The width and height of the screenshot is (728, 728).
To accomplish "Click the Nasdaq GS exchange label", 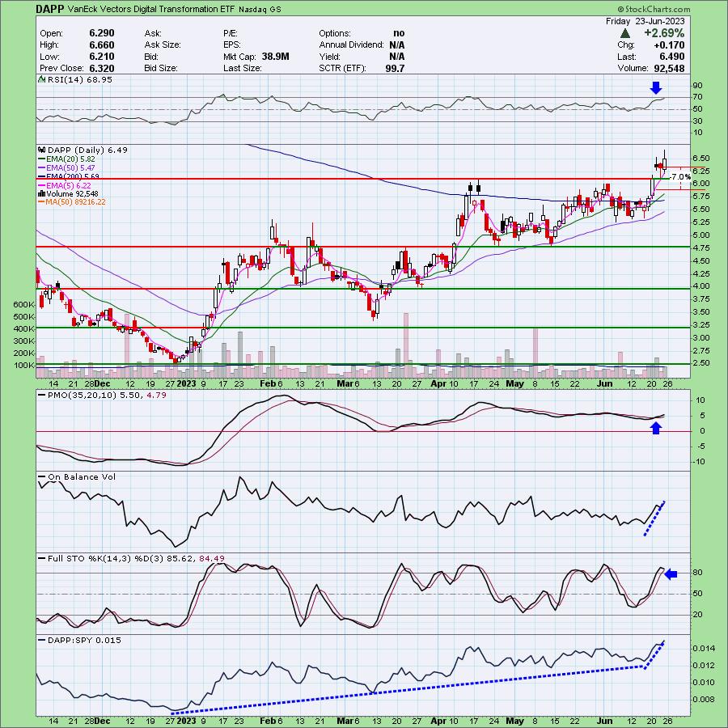I will [x=260, y=9].
